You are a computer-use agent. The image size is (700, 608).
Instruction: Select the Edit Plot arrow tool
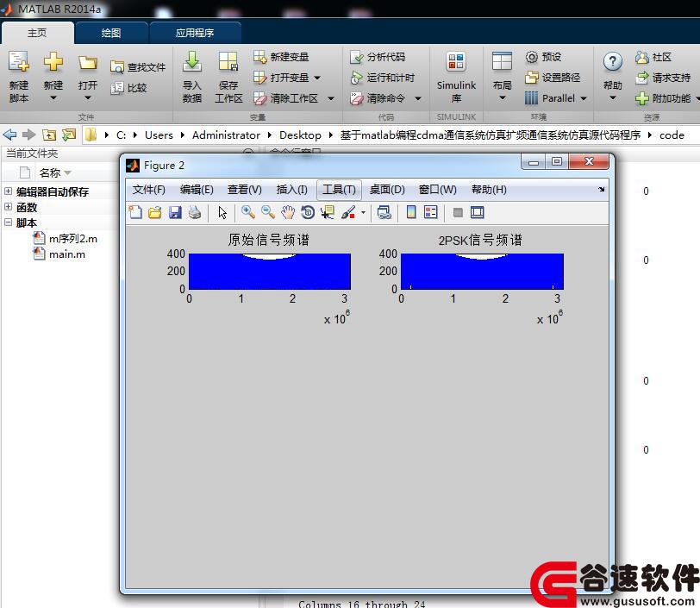coord(222,213)
